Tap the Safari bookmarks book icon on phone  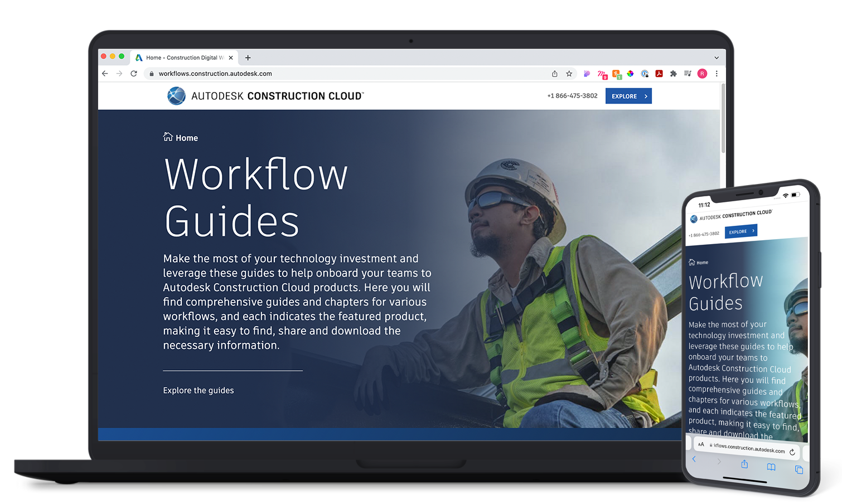[771, 467]
